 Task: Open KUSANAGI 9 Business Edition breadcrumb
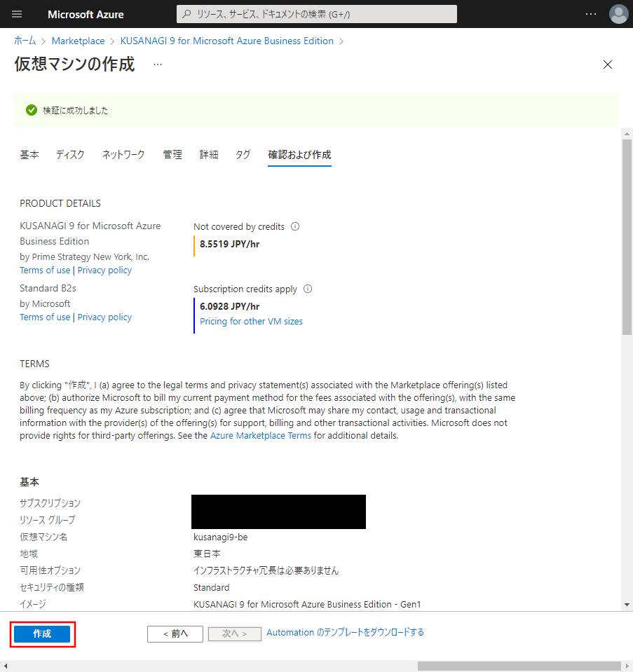tap(227, 41)
